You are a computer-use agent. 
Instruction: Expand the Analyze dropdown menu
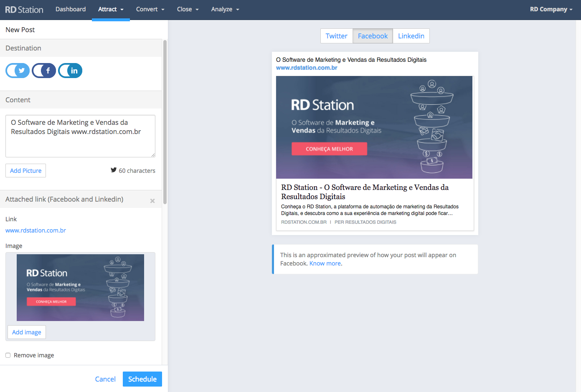(225, 9)
